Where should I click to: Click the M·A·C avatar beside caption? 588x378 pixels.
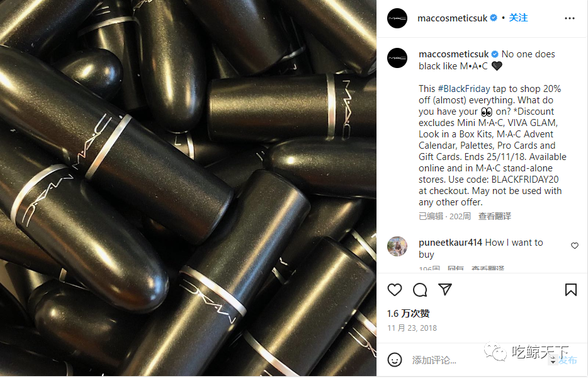click(x=397, y=58)
